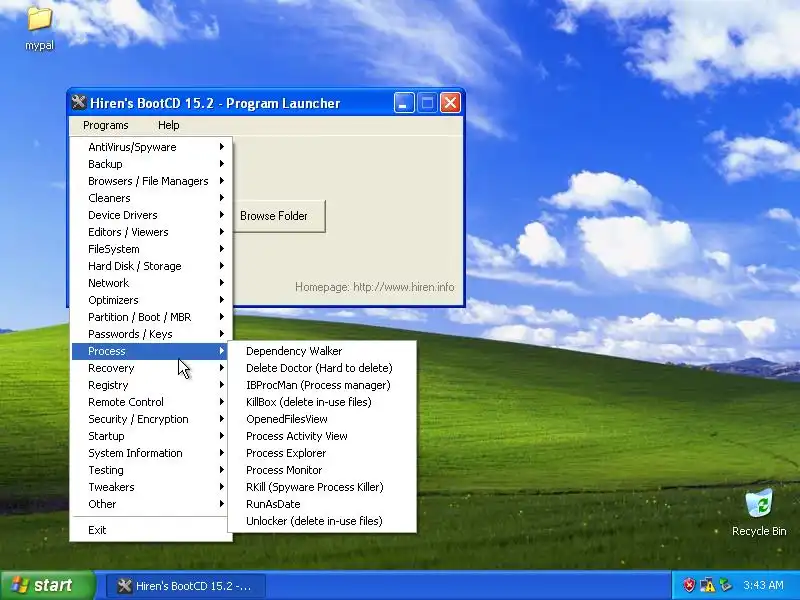The height and width of the screenshot is (600, 800).
Task: Launch Unlocker (delete in-use files)
Action: point(322,521)
